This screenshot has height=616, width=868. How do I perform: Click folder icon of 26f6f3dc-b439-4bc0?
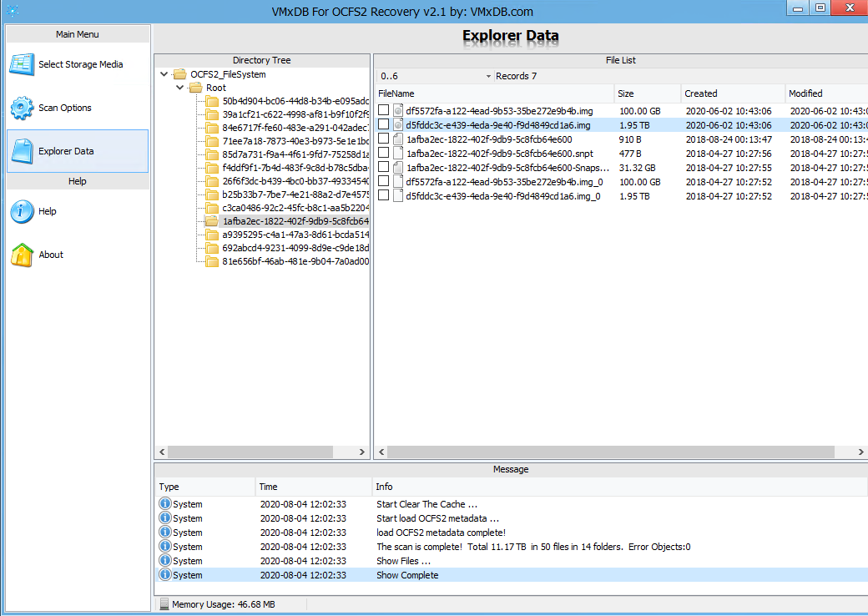pyautogui.click(x=212, y=181)
